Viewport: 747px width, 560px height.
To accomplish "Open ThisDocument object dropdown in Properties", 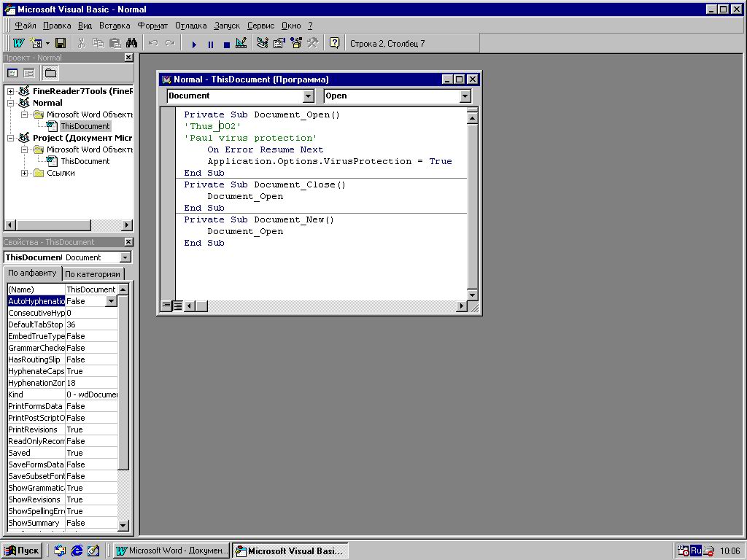I will (x=125, y=257).
